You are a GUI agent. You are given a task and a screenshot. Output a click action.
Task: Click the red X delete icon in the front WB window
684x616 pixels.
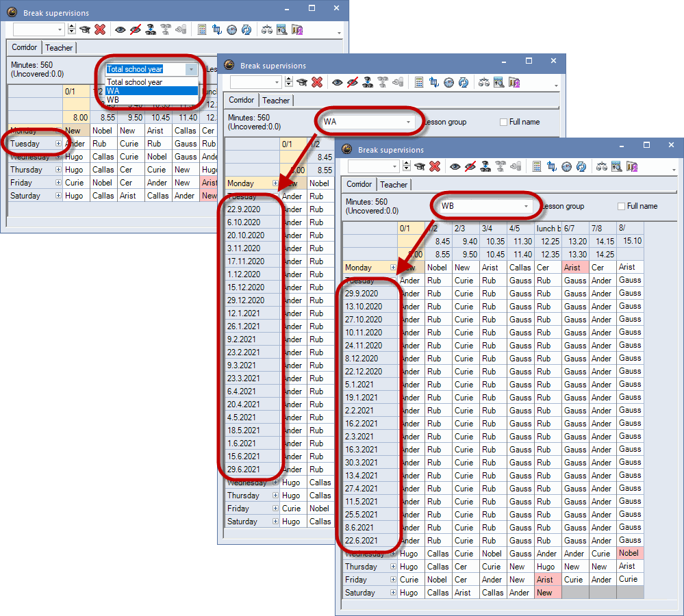pos(434,166)
